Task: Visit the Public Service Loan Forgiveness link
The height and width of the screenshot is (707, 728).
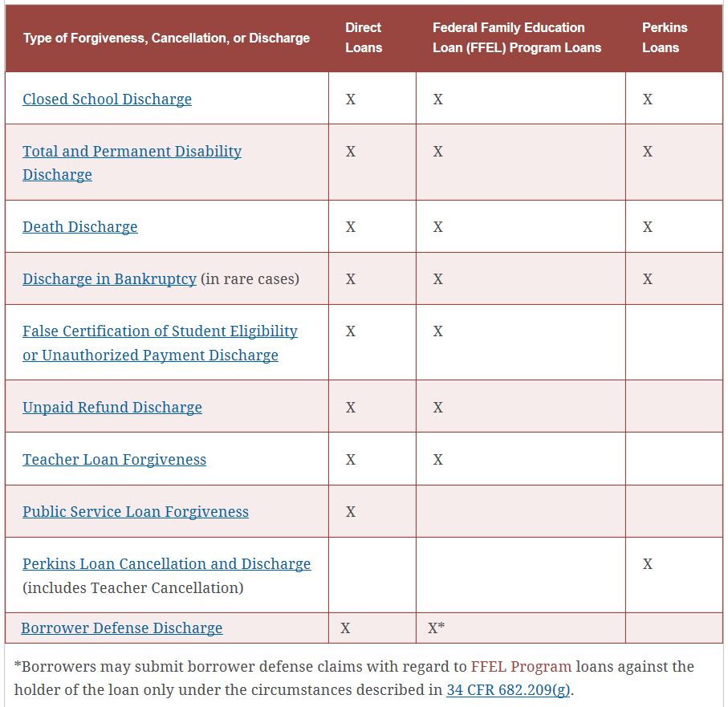Action: tap(136, 512)
